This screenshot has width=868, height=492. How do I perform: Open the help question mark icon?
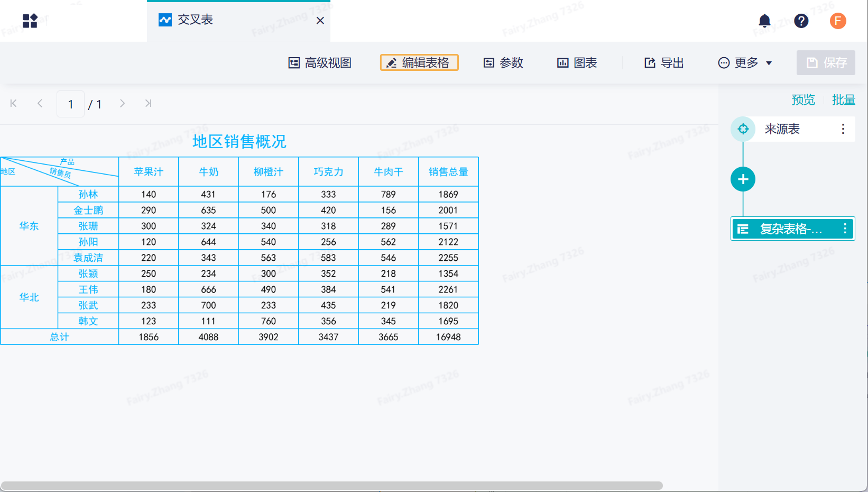pos(801,21)
